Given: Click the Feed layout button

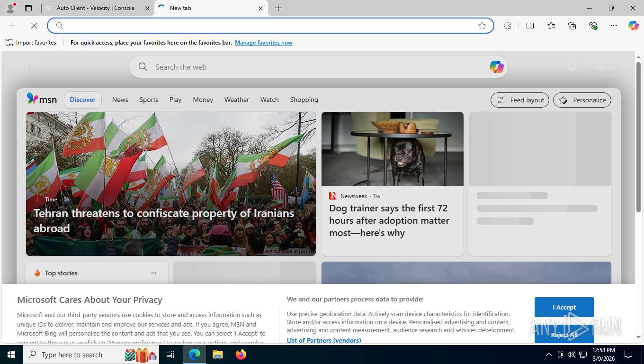Looking at the screenshot, I should [x=520, y=100].
